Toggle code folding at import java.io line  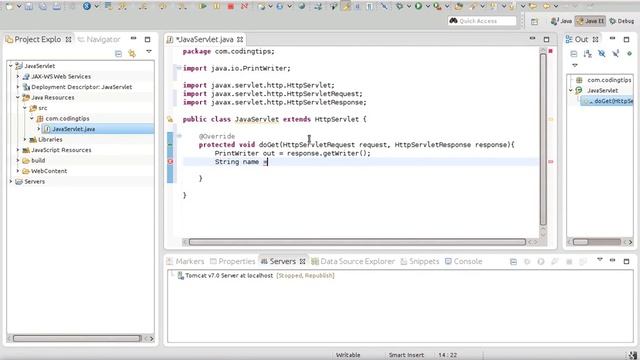[178, 68]
